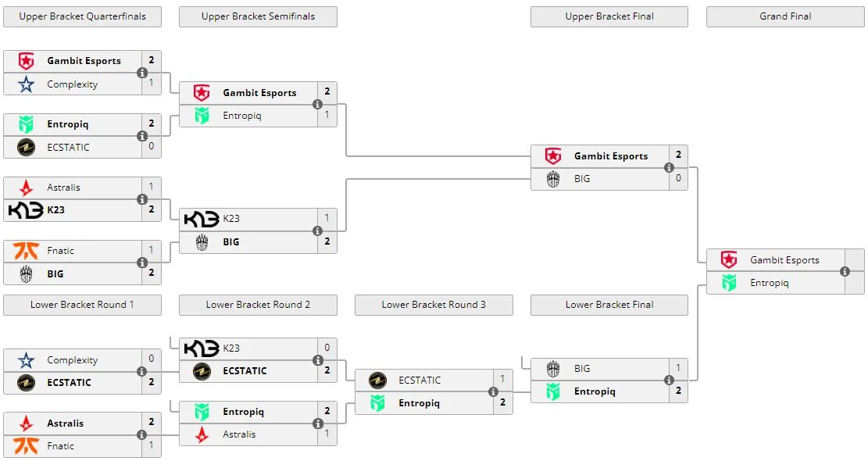Click Complexity team name in Lower Bracket Round 1
The image size is (868, 461).
(73, 359)
